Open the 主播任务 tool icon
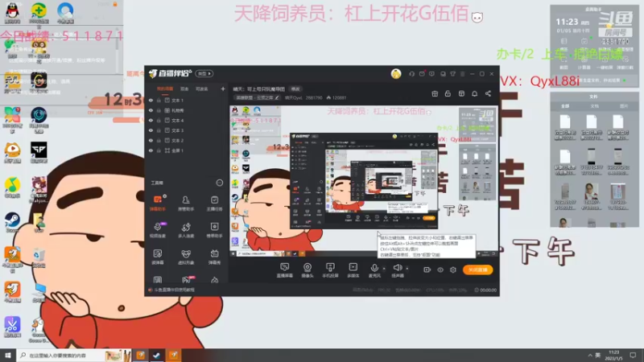Viewport: 644px width, 362px height. point(214,204)
